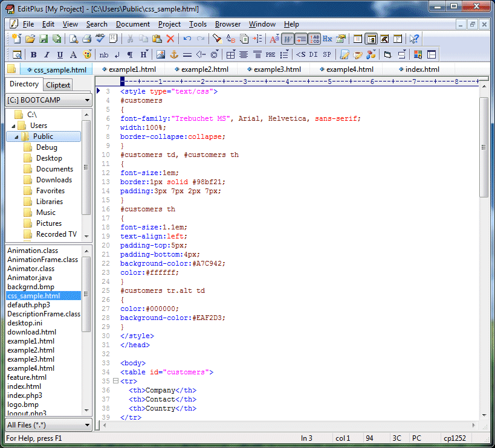The image size is (495, 448).
Task: Toggle the line 35 code fold marker
Action: coord(115,381)
